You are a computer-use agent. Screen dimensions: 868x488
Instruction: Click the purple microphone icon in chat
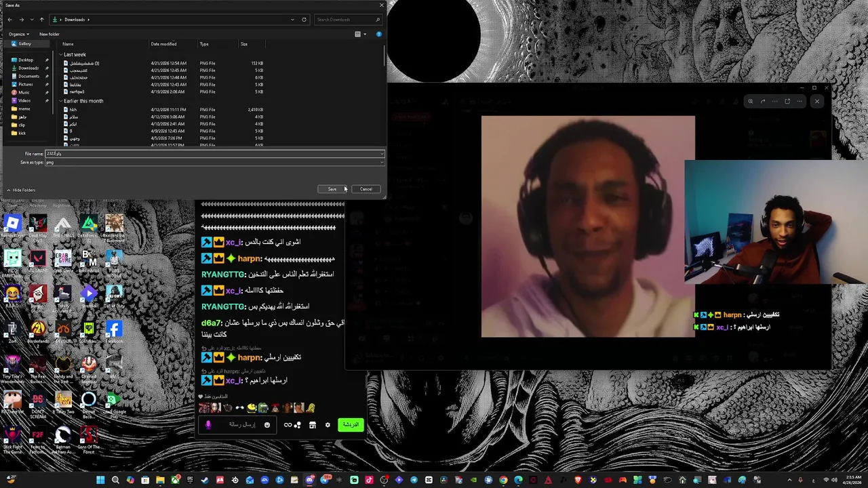[x=208, y=425]
